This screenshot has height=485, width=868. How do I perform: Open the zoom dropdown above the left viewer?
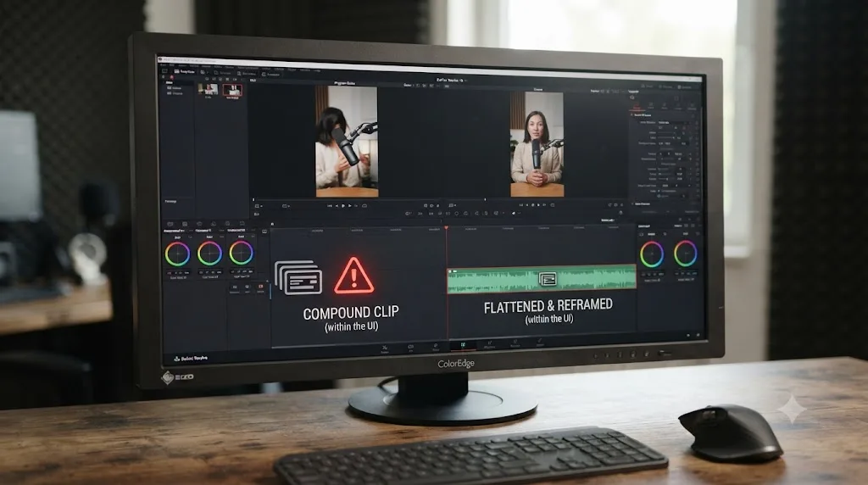click(253, 81)
